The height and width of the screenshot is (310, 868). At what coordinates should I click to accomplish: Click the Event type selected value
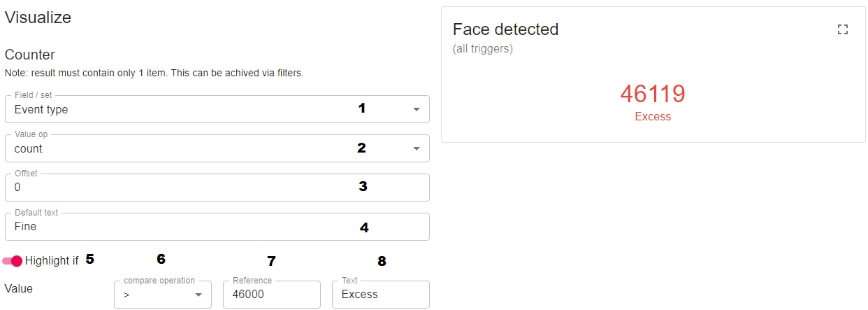[x=41, y=110]
